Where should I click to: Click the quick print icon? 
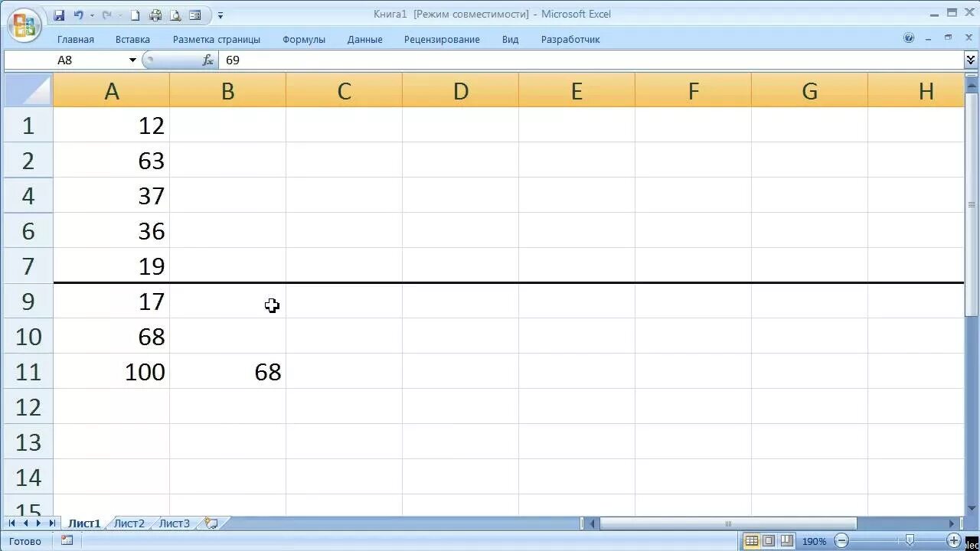tap(155, 15)
